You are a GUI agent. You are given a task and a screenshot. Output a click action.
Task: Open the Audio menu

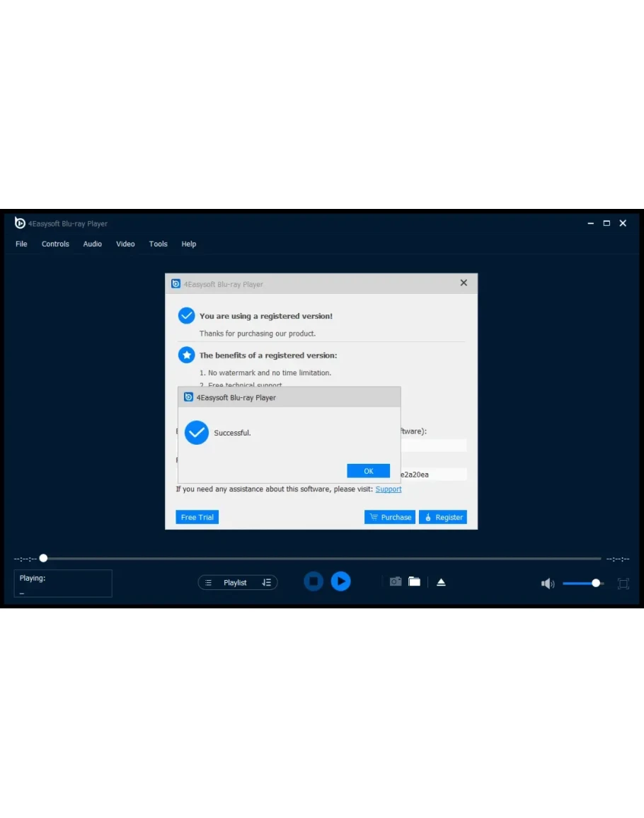93,244
